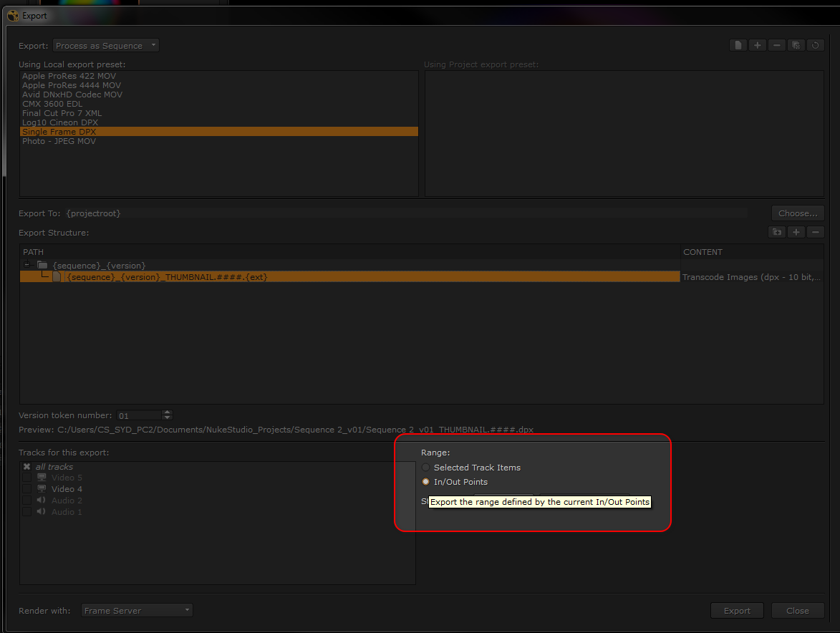Screen dimensions: 840x633
Task: Open the Render with Frame Server dropdown
Action: pyautogui.click(x=137, y=611)
